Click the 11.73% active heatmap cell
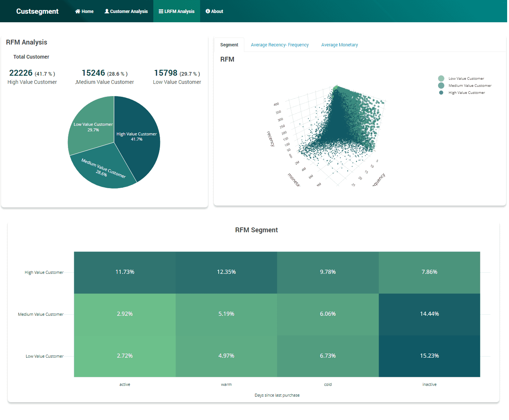Screen dimensions: 509x420 125,272
